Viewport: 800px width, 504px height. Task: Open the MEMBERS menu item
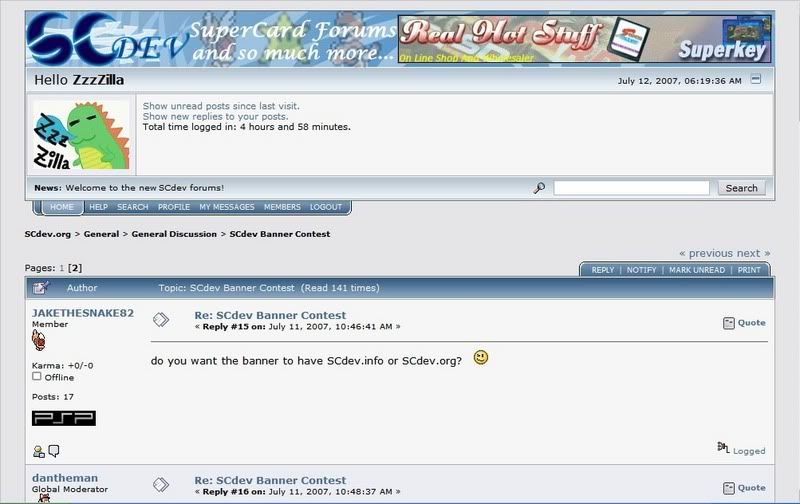point(282,207)
